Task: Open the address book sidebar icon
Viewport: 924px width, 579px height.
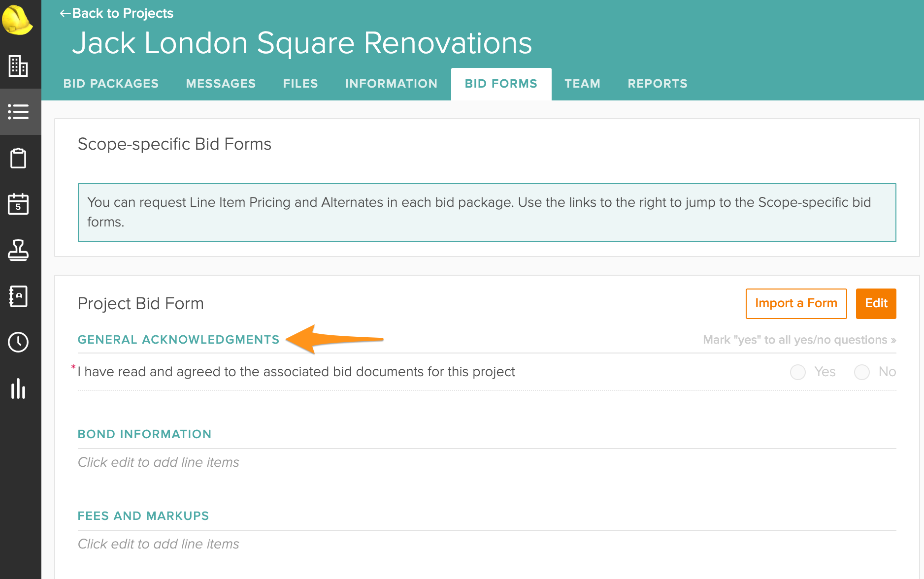Action: [x=18, y=296]
